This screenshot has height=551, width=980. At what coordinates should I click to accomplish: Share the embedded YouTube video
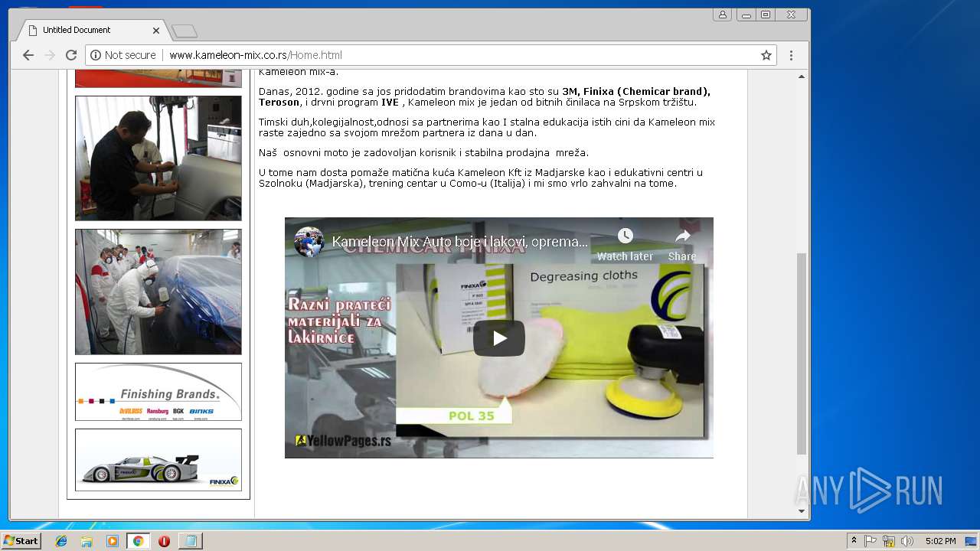(682, 244)
